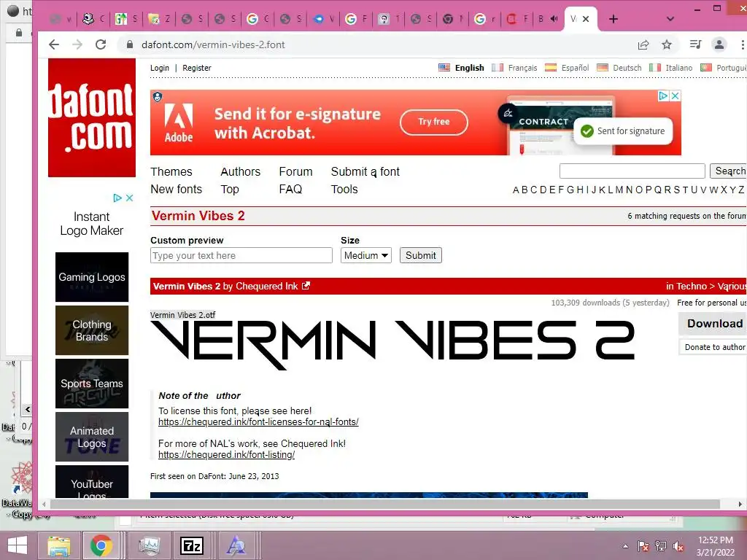Click the forward navigation arrow
This screenshot has width=747, height=560.
tap(77, 44)
